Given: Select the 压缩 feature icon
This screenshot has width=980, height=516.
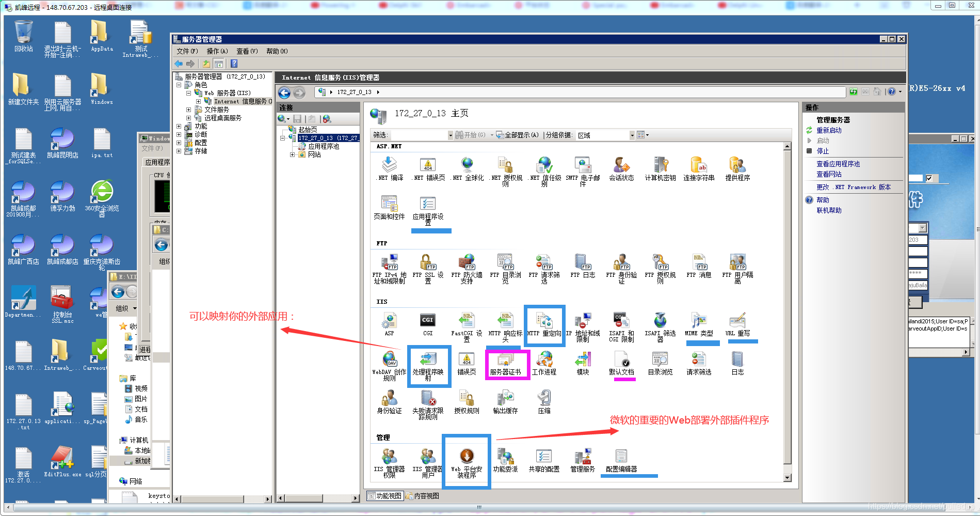Looking at the screenshot, I should [x=544, y=402].
